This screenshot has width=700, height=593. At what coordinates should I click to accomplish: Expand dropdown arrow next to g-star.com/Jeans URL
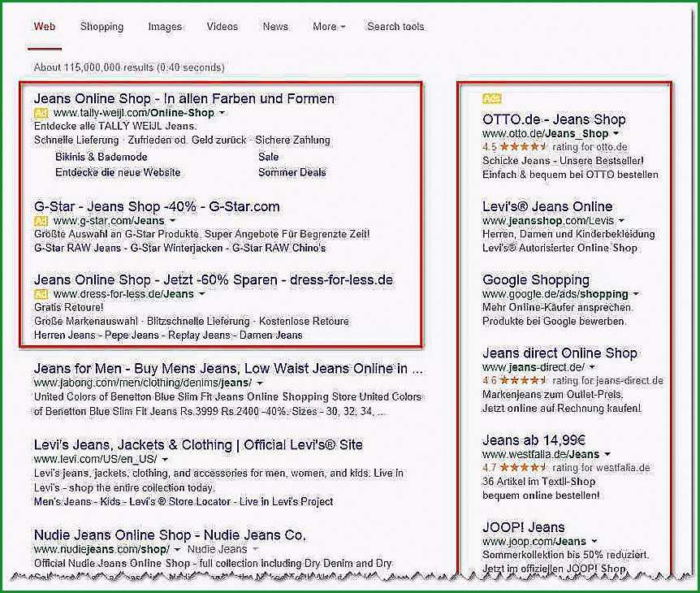pos(173,221)
